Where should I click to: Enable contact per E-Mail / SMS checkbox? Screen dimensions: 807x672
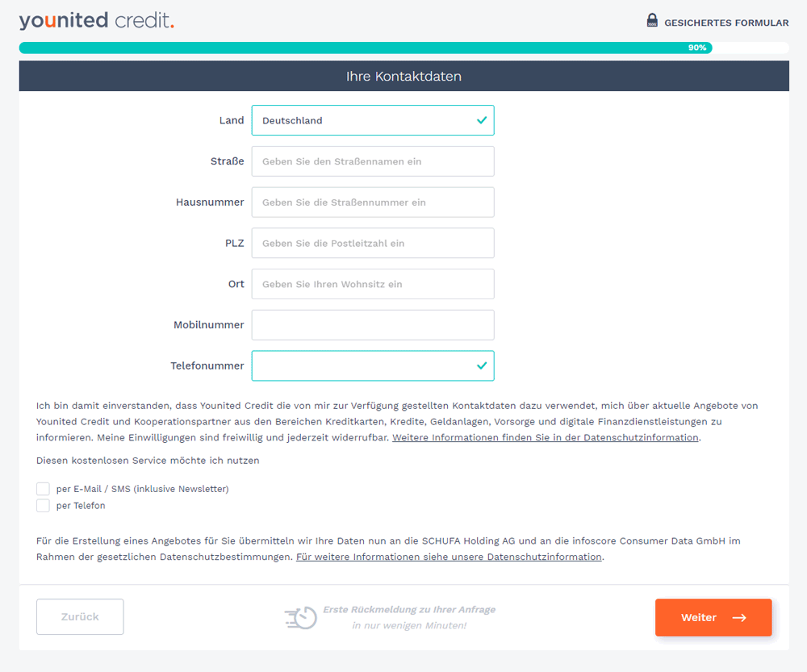(43, 489)
